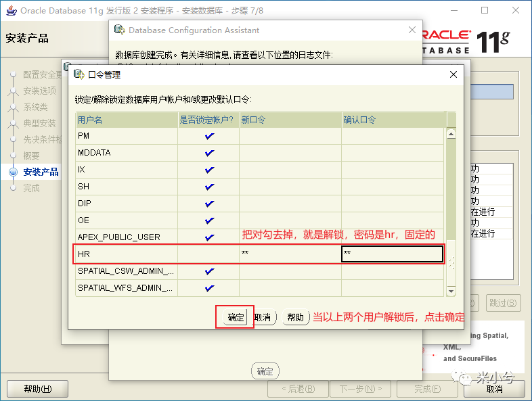Close the Database Configuration Assistant window
This screenshot has width=532, height=401.
click(412, 30)
